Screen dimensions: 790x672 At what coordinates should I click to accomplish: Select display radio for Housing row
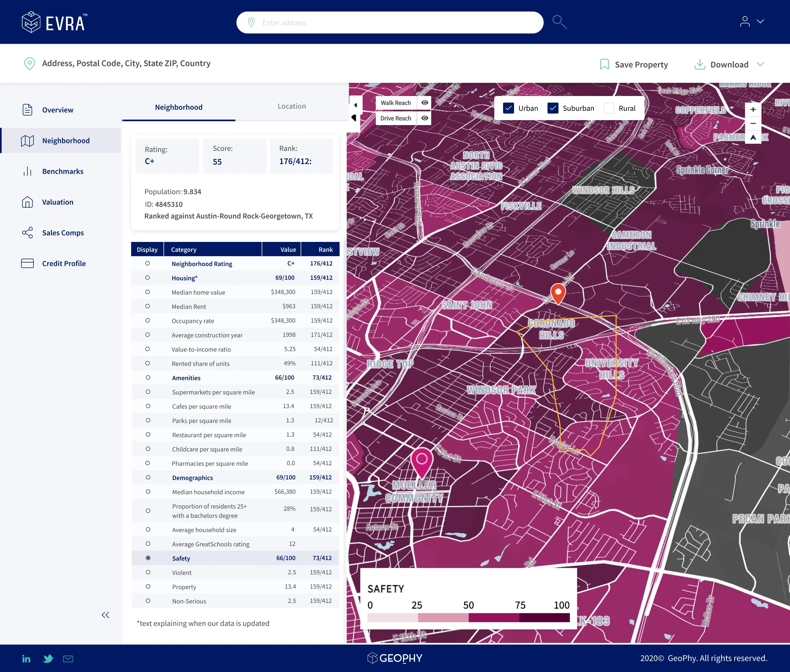click(147, 278)
